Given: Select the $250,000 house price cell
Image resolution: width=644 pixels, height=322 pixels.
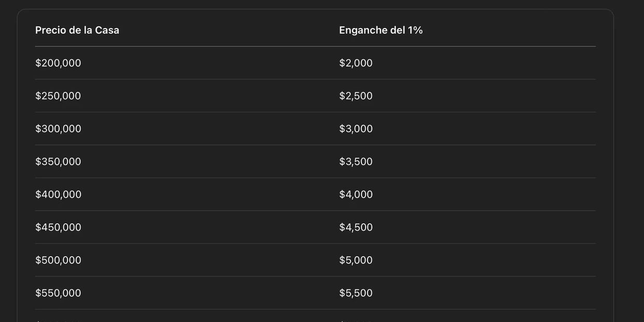Looking at the screenshot, I should coord(58,96).
